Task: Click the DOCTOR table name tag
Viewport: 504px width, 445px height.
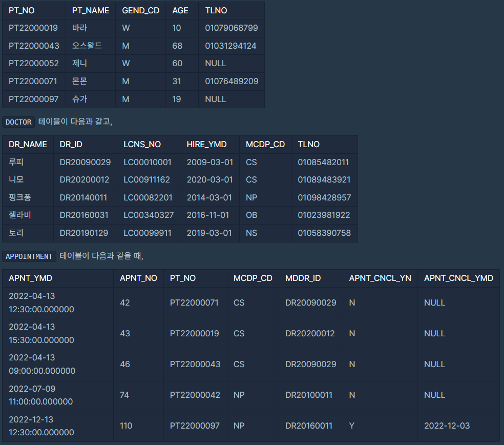Action: (x=18, y=122)
